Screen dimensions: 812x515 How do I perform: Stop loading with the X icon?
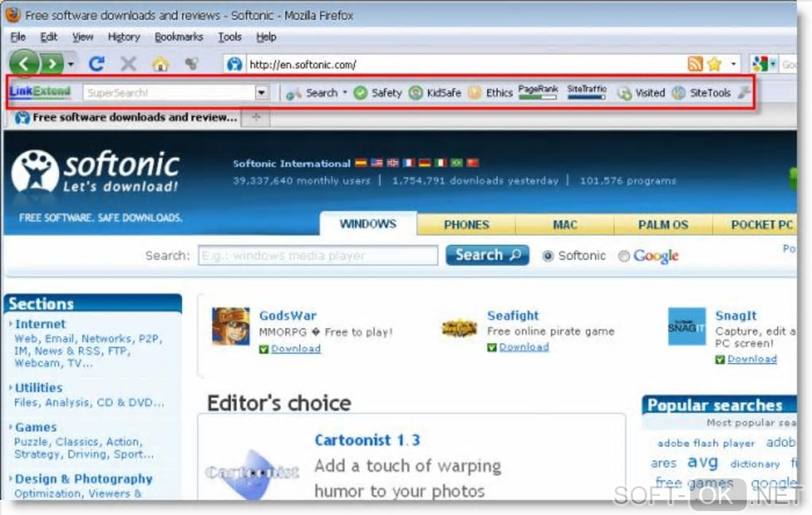tap(128, 64)
